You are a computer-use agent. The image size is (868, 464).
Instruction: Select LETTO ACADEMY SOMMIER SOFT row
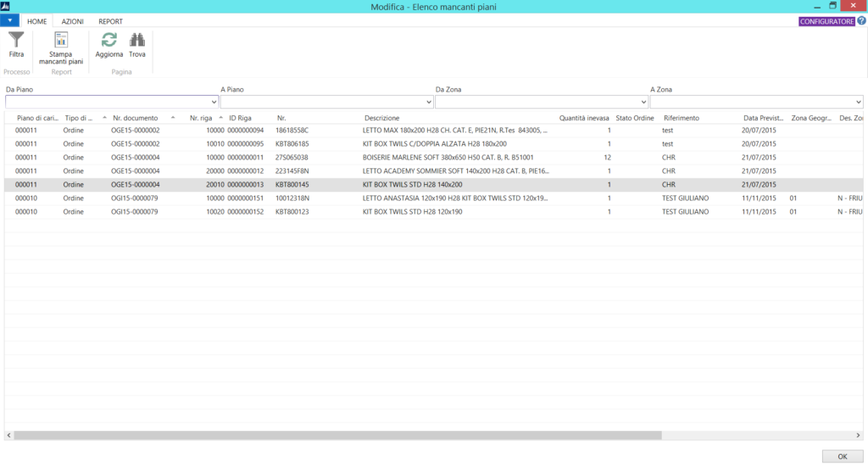tap(433, 171)
